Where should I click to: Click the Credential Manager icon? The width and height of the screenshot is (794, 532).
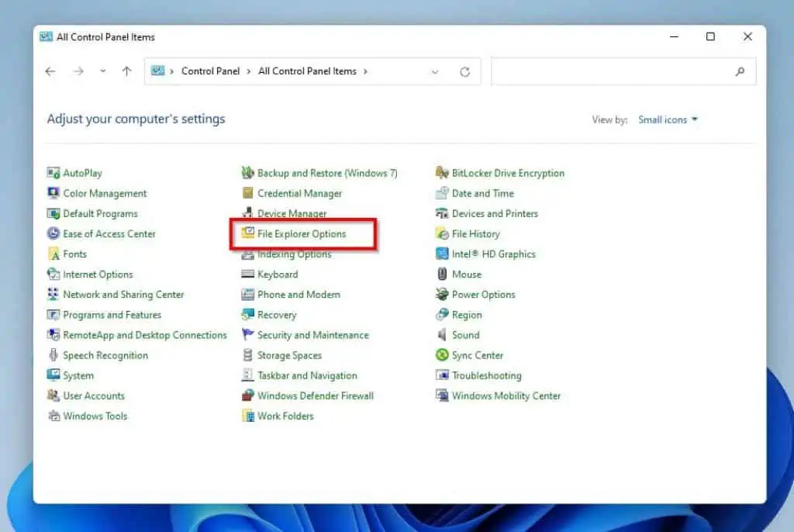coord(247,194)
